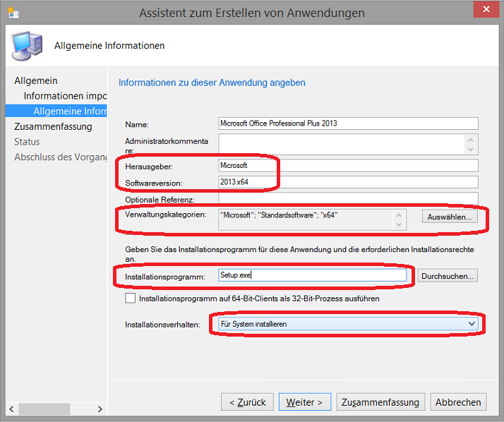Select Allgemein in the left navigation
Image resolution: width=504 pixels, height=422 pixels.
36,80
